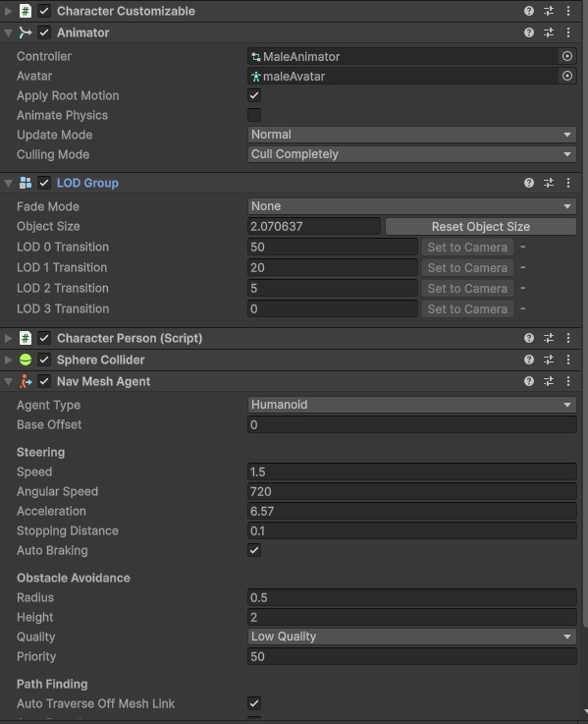Image resolution: width=588 pixels, height=724 pixels.
Task: Collapse the Nav Mesh Agent foldout
Action: point(8,382)
